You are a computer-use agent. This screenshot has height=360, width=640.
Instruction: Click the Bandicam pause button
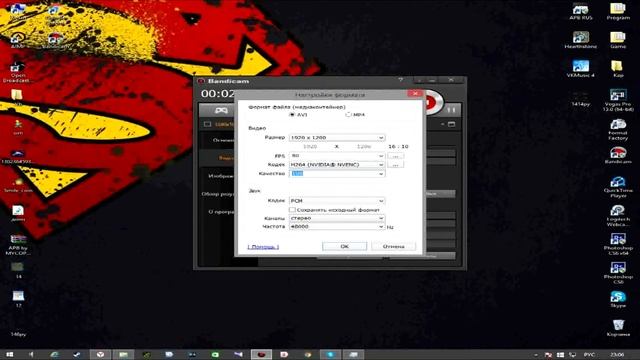451,110
